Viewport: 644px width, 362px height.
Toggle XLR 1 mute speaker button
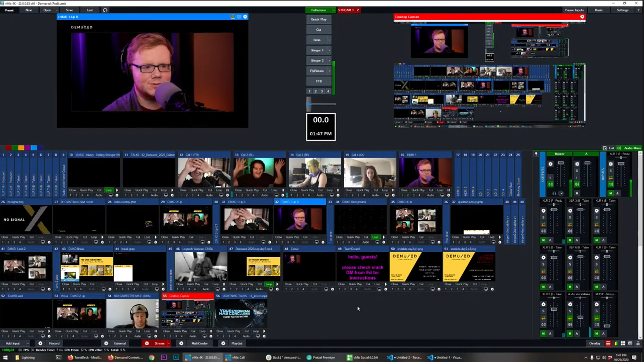coord(611,184)
